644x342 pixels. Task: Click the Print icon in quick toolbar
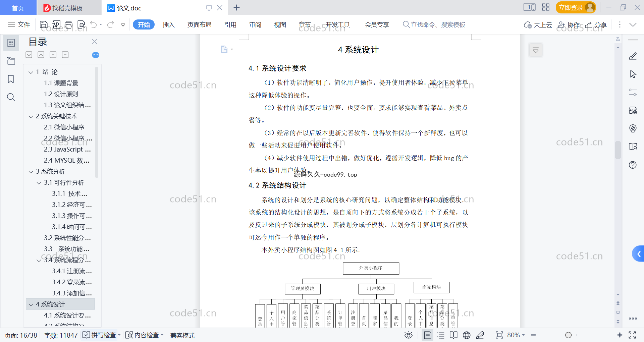68,24
